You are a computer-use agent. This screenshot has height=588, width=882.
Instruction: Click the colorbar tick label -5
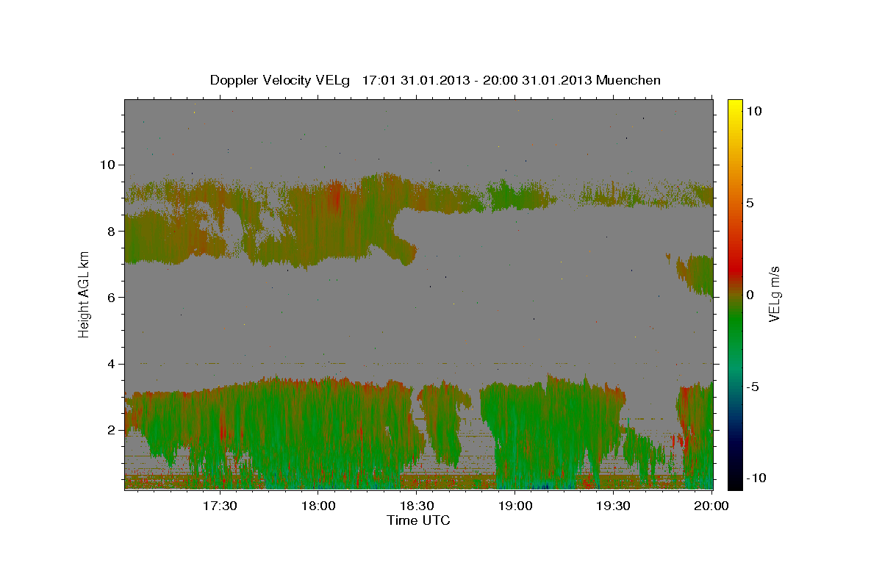click(753, 387)
